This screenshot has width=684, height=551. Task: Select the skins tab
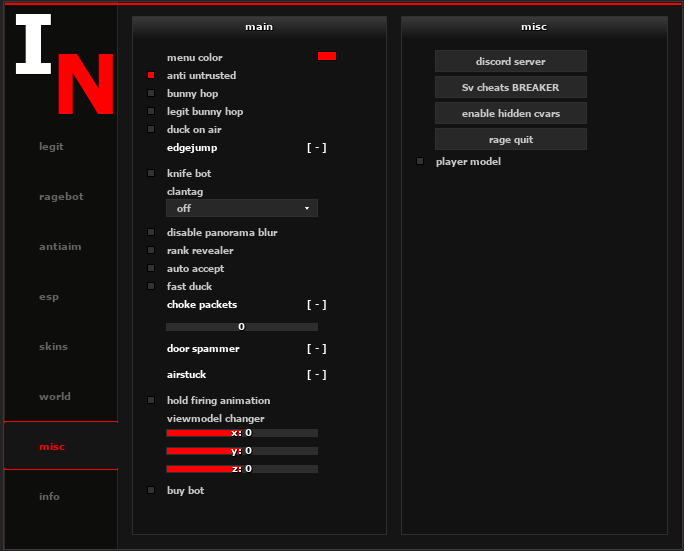pyautogui.click(x=53, y=347)
